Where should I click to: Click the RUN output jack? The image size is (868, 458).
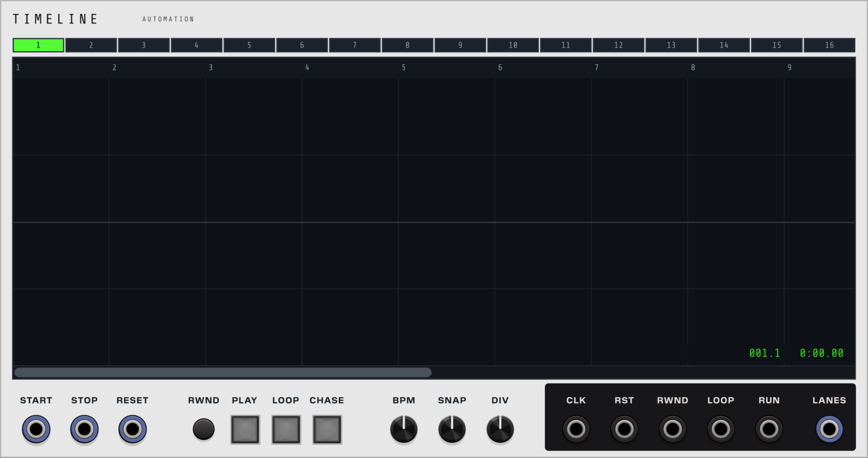(769, 430)
